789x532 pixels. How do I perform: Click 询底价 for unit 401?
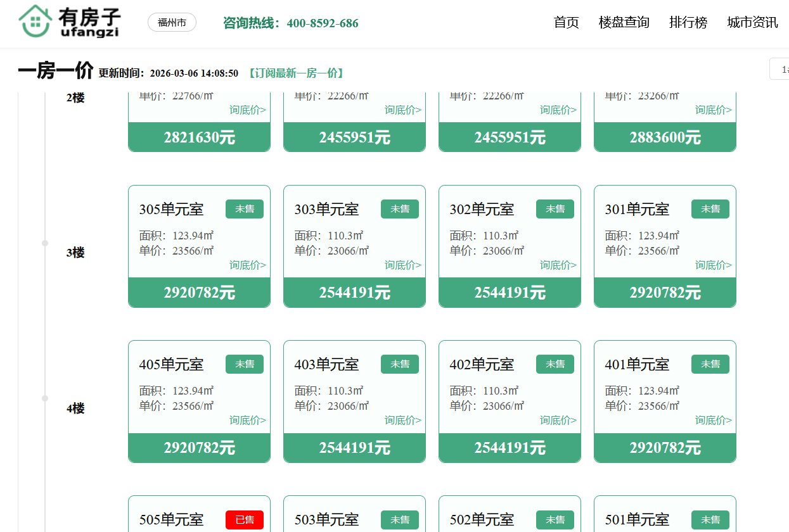(x=713, y=420)
